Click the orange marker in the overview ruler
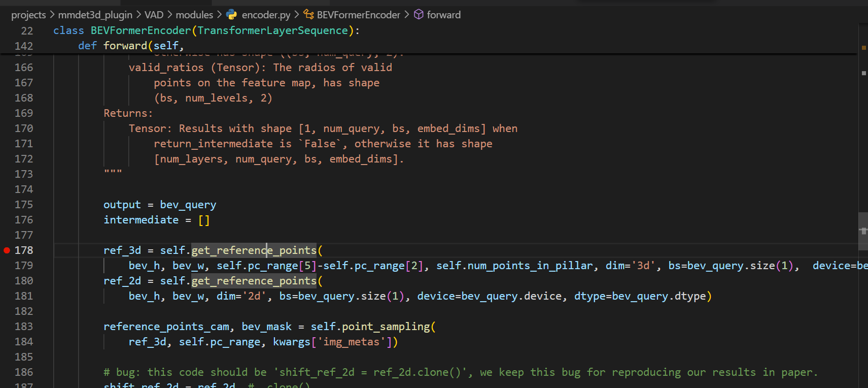Image resolution: width=868 pixels, height=388 pixels. 863,48
